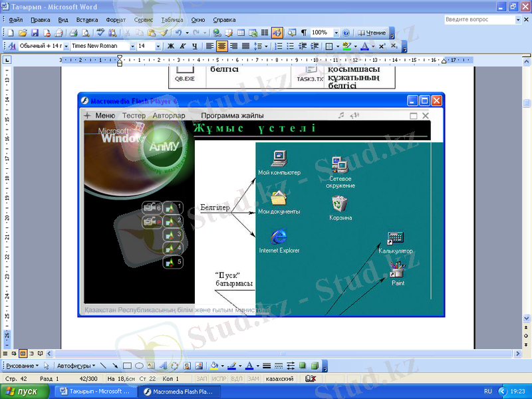Select the Rectangle drawing tool

tap(127, 366)
